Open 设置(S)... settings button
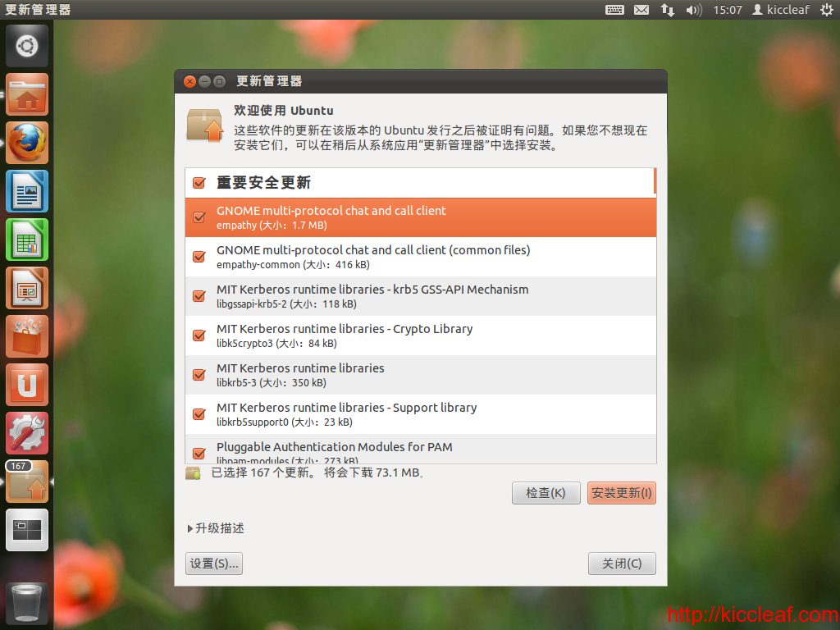The image size is (840, 630). [x=214, y=564]
